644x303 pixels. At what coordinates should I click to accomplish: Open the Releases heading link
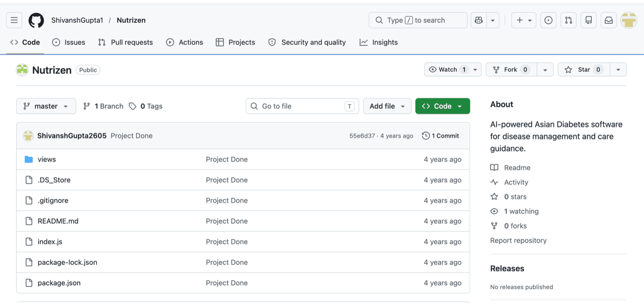507,268
